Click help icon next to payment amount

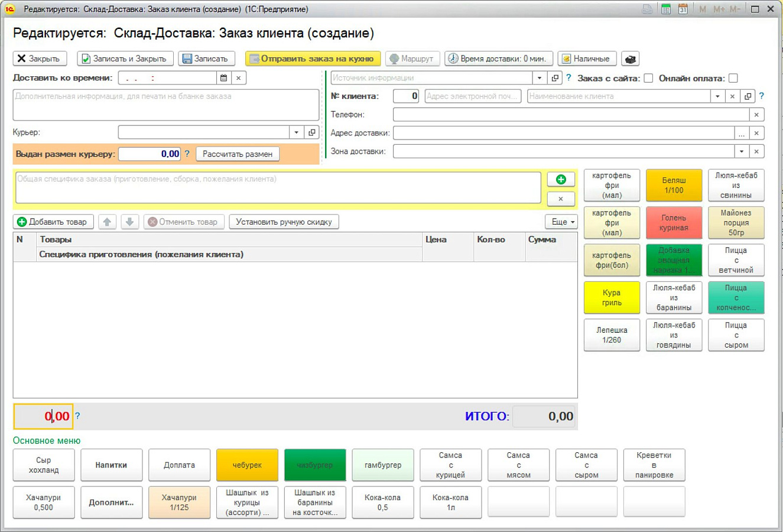pyautogui.click(x=77, y=416)
